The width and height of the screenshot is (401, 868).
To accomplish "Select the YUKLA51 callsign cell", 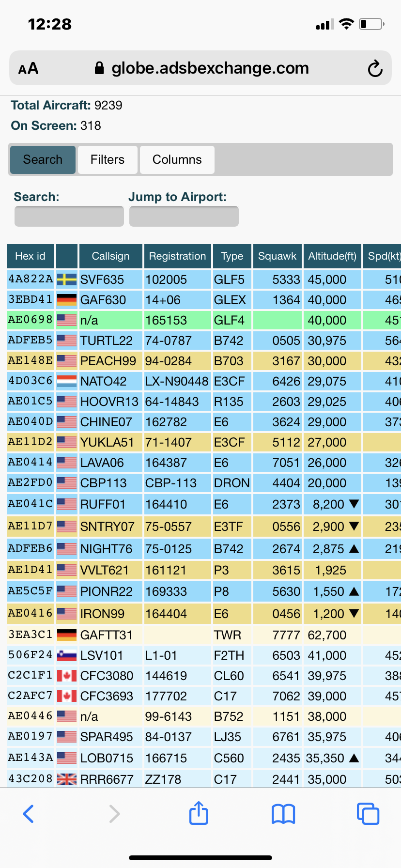I will 111,442.
